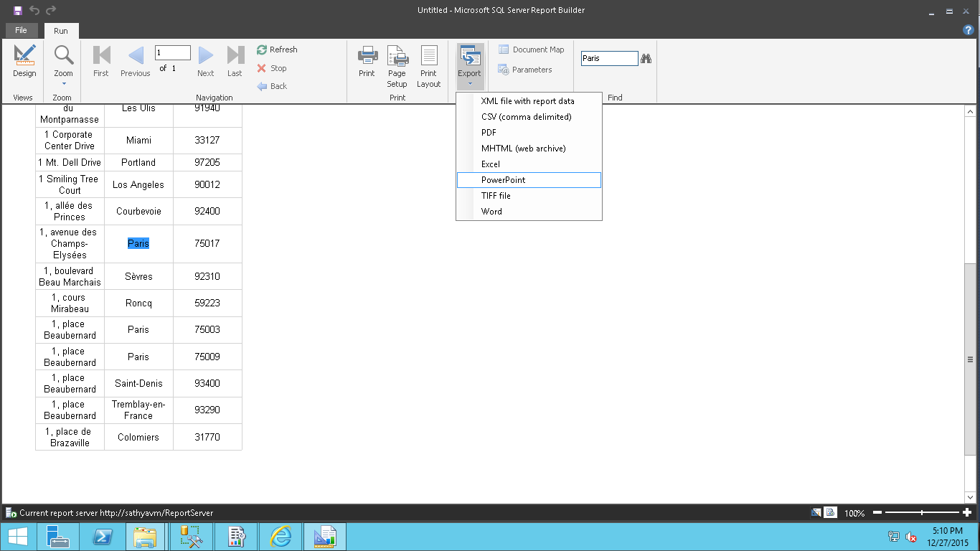Switch to the Run tab
This screenshot has width=980, height=551.
point(61,30)
